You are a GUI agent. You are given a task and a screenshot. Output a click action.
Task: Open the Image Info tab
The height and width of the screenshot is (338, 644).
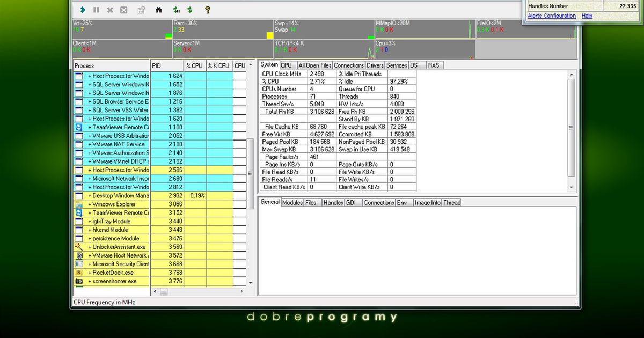tap(427, 203)
